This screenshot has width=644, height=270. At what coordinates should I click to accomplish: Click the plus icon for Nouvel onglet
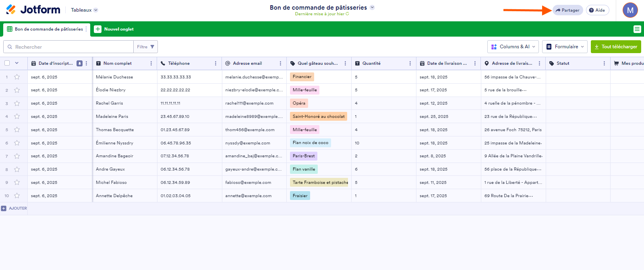pyautogui.click(x=98, y=29)
